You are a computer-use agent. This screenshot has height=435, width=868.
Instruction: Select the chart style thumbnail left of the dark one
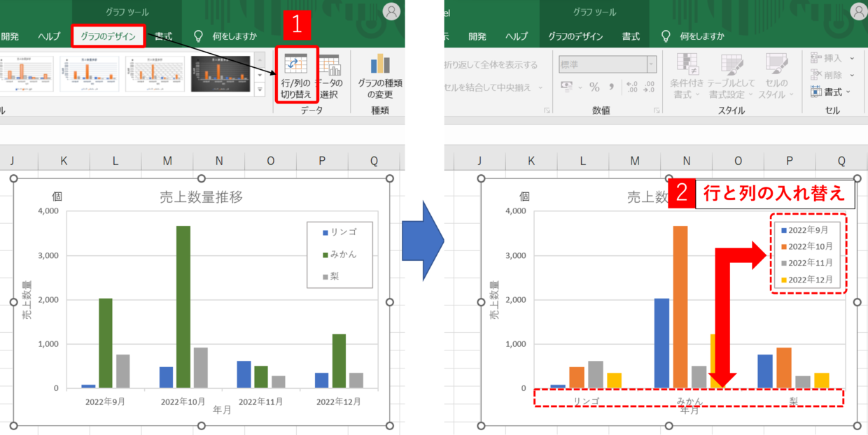155,74
